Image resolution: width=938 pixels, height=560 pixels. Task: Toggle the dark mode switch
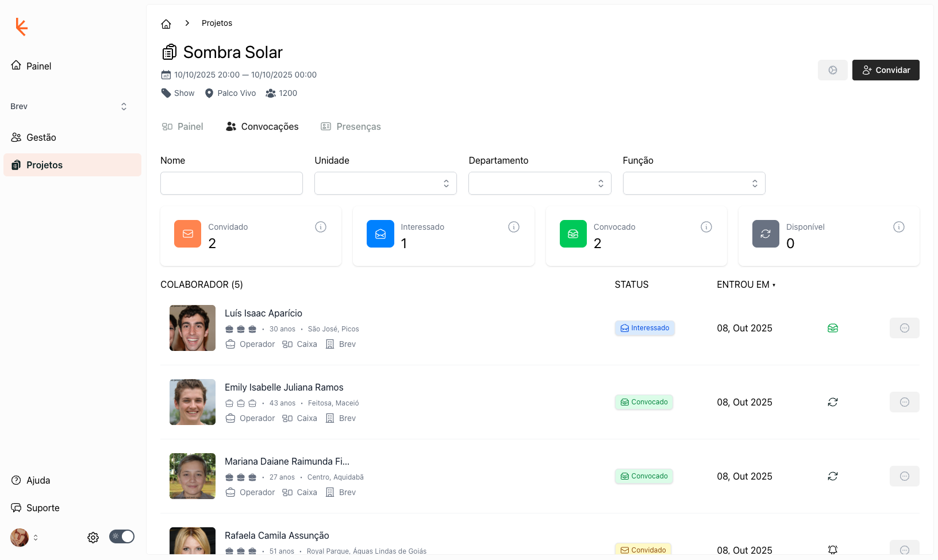122,536
